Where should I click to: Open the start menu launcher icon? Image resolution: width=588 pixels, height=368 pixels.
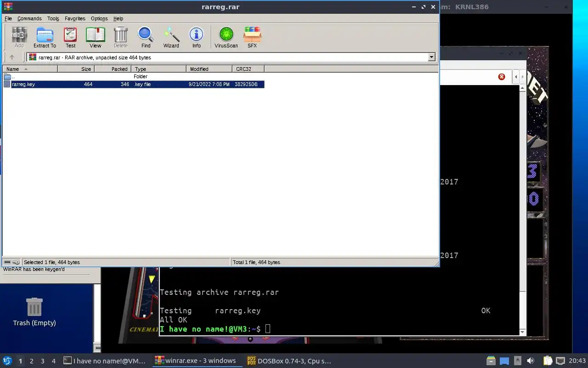tap(7, 361)
